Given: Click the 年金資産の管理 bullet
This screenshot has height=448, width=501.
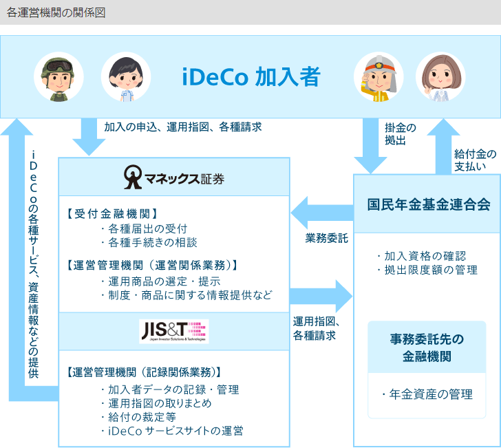Looking at the screenshot, I should pyautogui.click(x=427, y=394).
